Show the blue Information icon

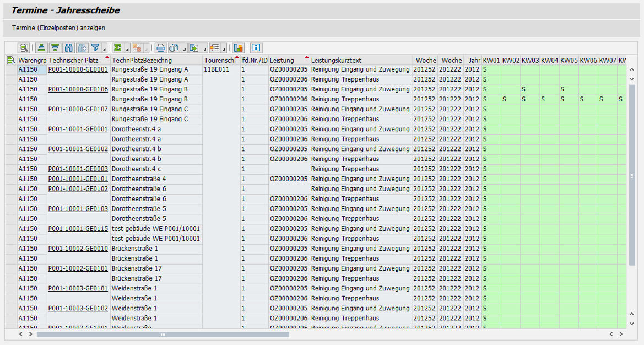click(256, 48)
